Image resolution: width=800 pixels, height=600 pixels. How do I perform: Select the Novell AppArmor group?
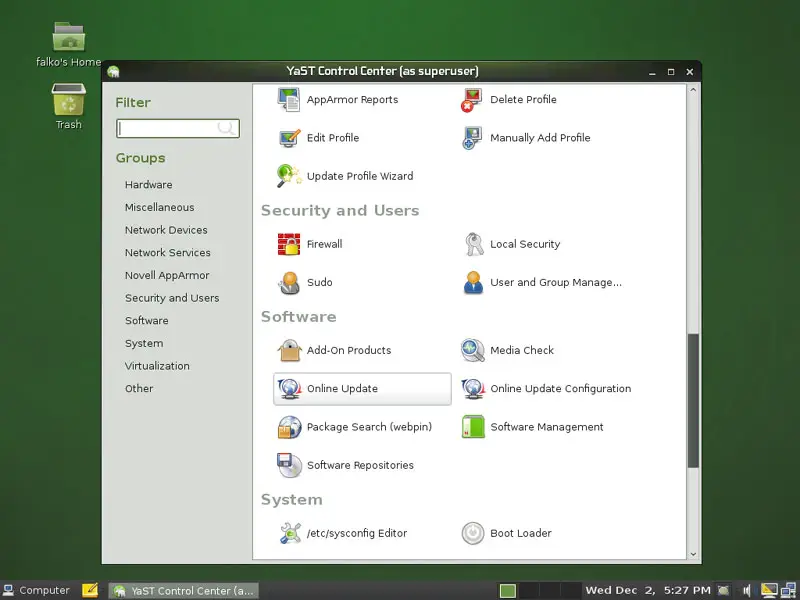(x=167, y=276)
